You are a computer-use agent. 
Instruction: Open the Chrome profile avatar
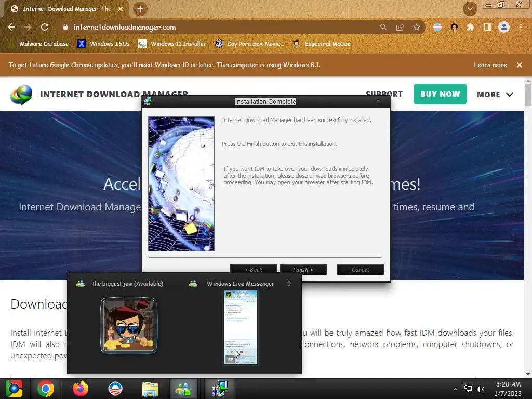coord(504,27)
